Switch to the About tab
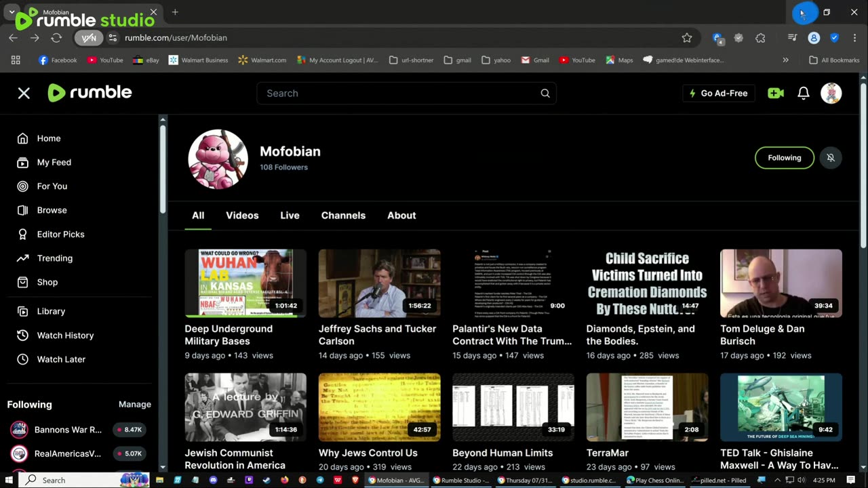Screen dimensions: 868x488 401,216
